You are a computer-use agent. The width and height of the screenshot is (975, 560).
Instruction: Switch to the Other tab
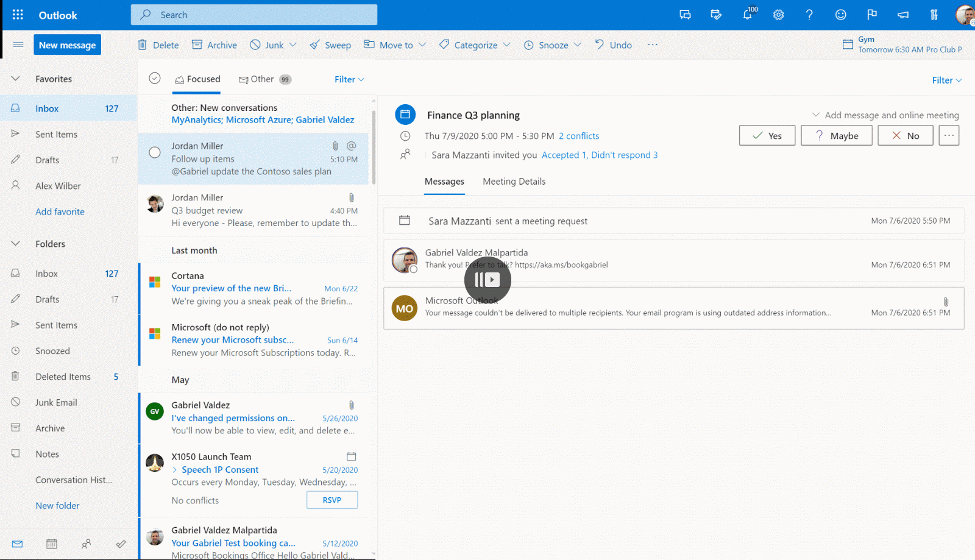pos(264,79)
